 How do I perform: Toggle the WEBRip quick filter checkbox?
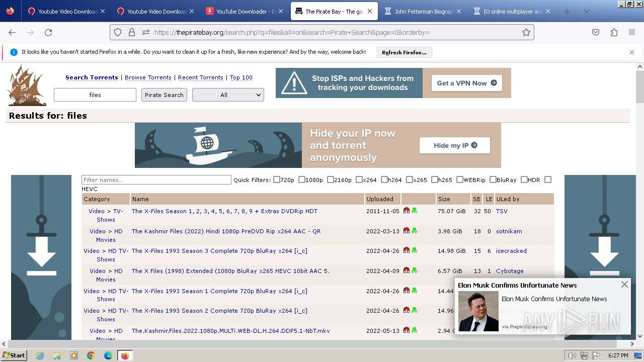pyautogui.click(x=460, y=179)
